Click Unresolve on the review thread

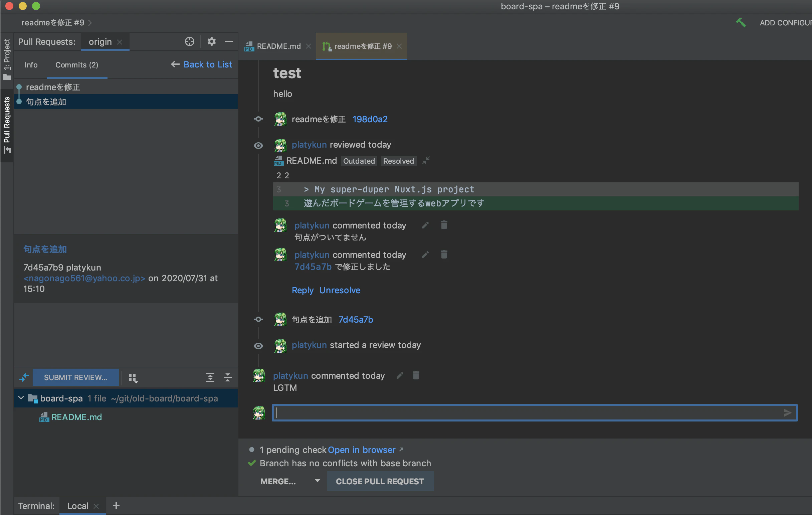click(x=340, y=290)
